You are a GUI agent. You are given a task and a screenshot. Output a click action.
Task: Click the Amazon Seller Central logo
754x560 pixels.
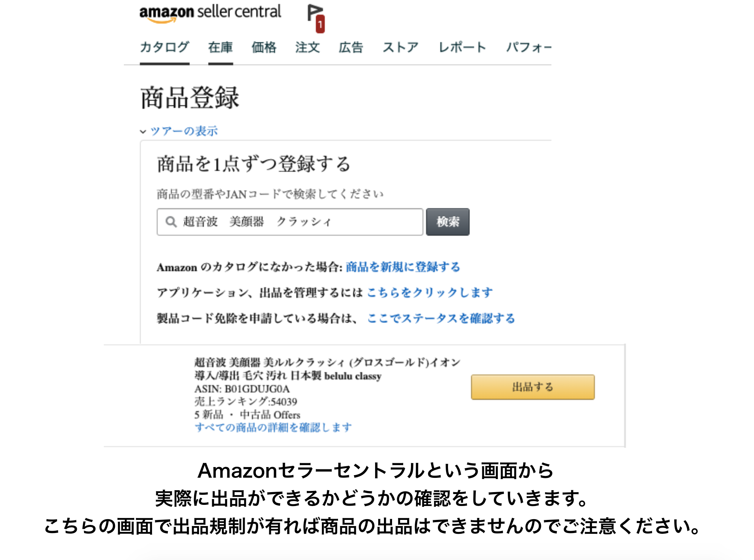click(x=210, y=13)
